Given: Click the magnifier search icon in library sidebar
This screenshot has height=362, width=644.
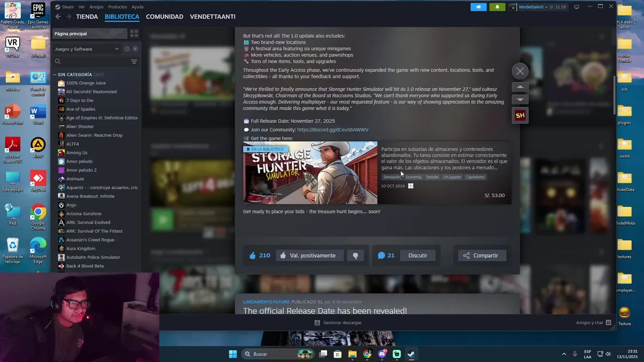Looking at the screenshot, I should click(x=58, y=61).
